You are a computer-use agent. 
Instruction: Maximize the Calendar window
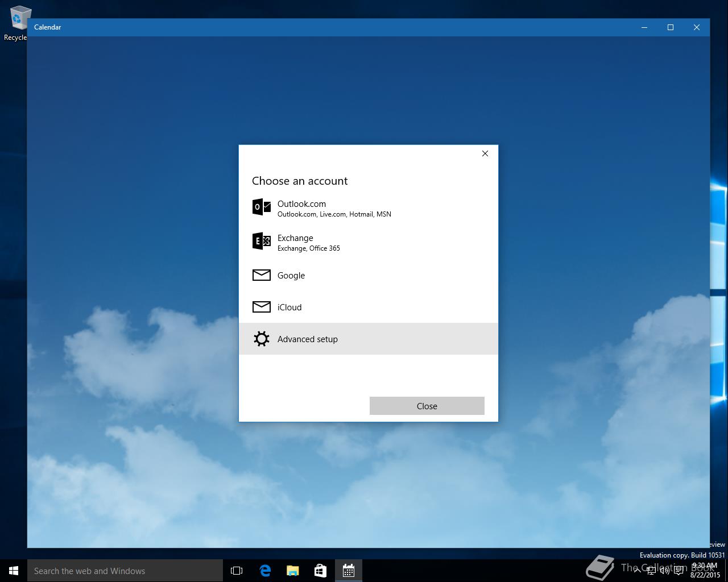(671, 27)
